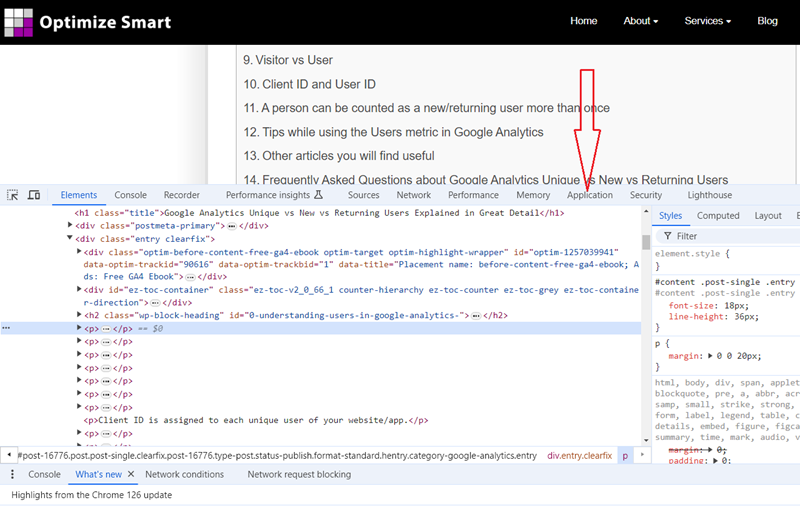Open the Blog link in navigation
The width and height of the screenshot is (800, 509).
pyautogui.click(x=767, y=21)
